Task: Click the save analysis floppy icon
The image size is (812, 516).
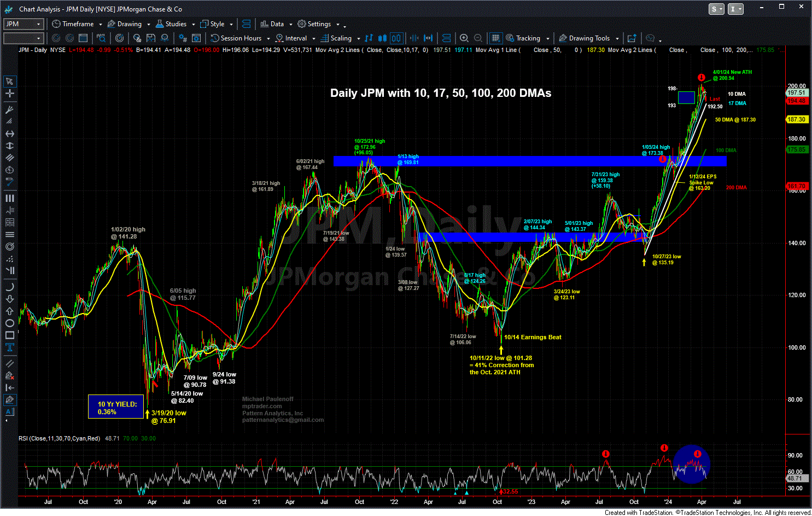Action: [150, 38]
